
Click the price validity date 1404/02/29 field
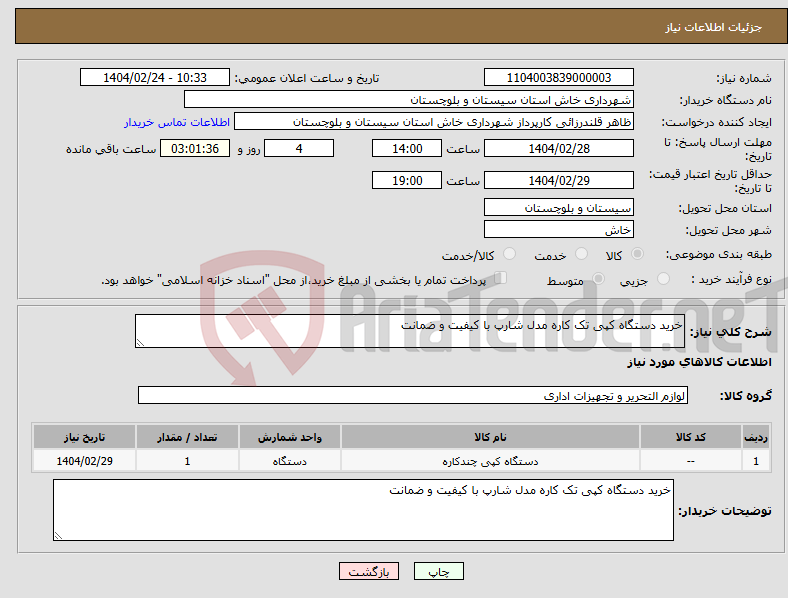[558, 180]
